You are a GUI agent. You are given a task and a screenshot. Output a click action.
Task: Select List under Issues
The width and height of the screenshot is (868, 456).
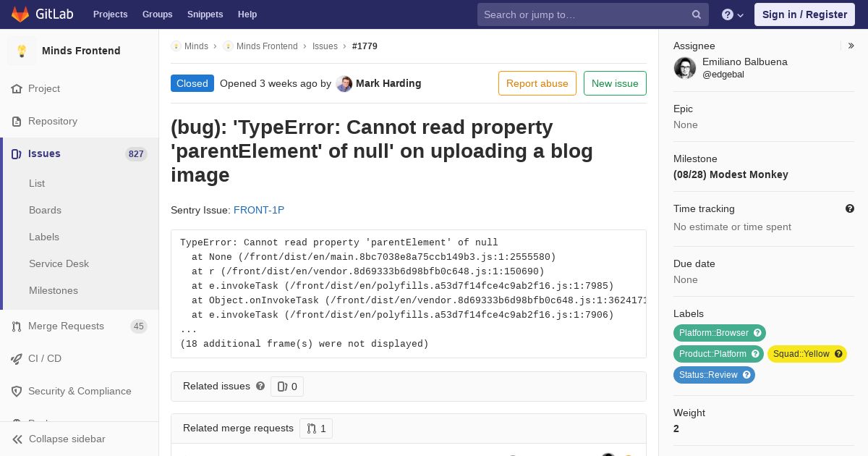37,184
